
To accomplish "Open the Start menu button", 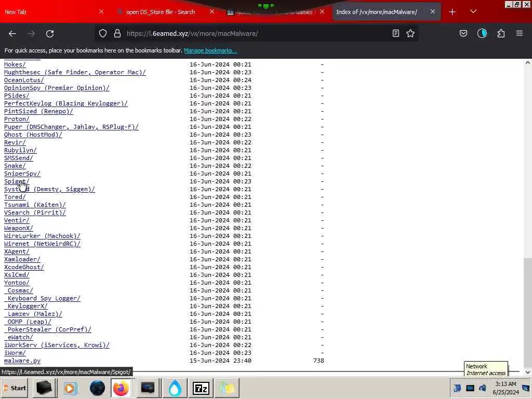I will coord(15,388).
